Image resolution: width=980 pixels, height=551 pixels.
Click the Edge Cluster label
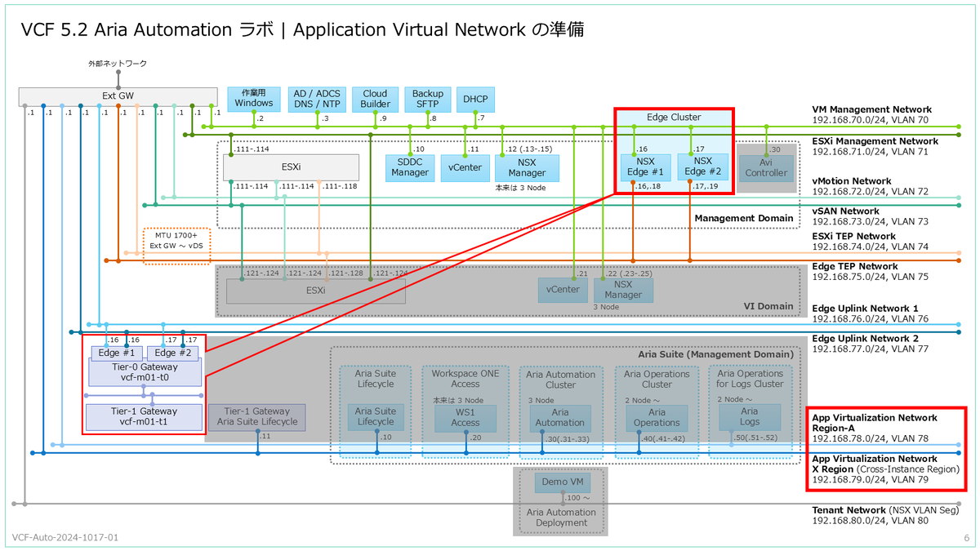[x=674, y=117]
